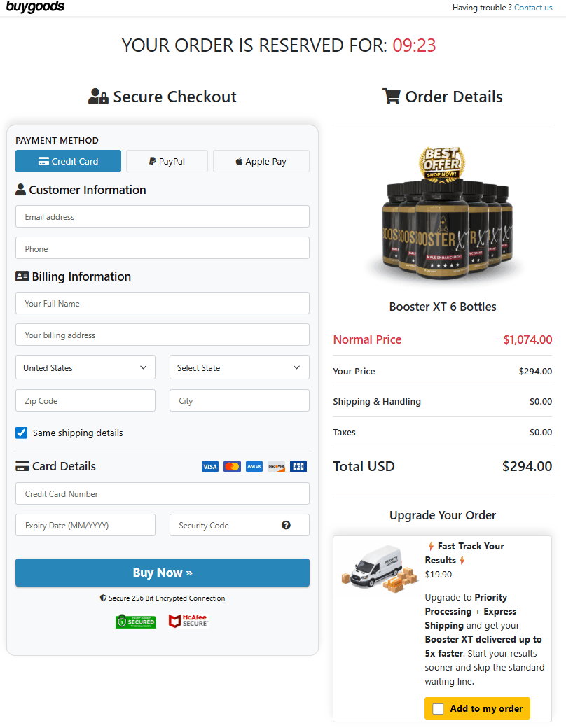The image size is (566, 728).
Task: Click the McAfee Secure badge
Action: [188, 621]
